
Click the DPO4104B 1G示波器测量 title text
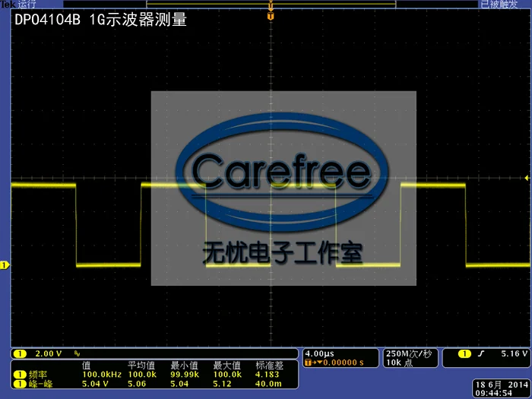click(100, 20)
